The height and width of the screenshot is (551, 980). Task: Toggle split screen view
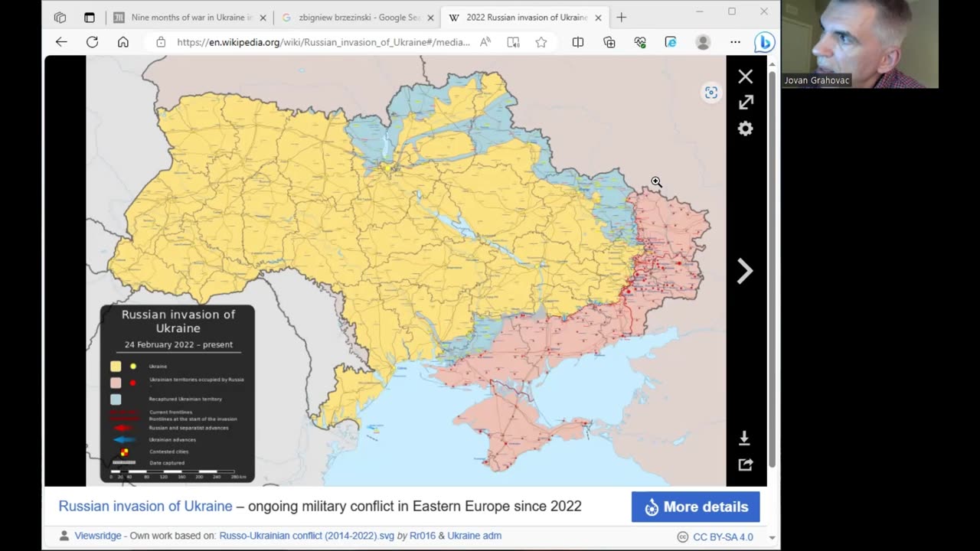point(578,42)
